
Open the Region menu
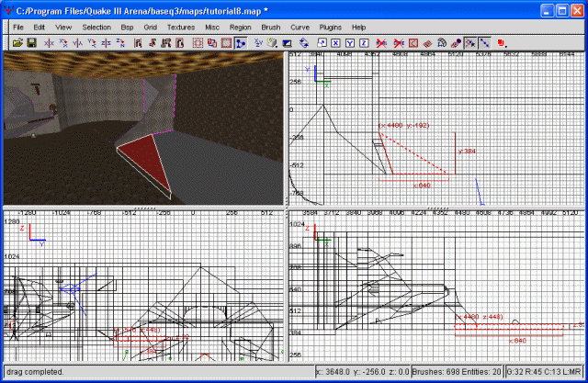(241, 27)
